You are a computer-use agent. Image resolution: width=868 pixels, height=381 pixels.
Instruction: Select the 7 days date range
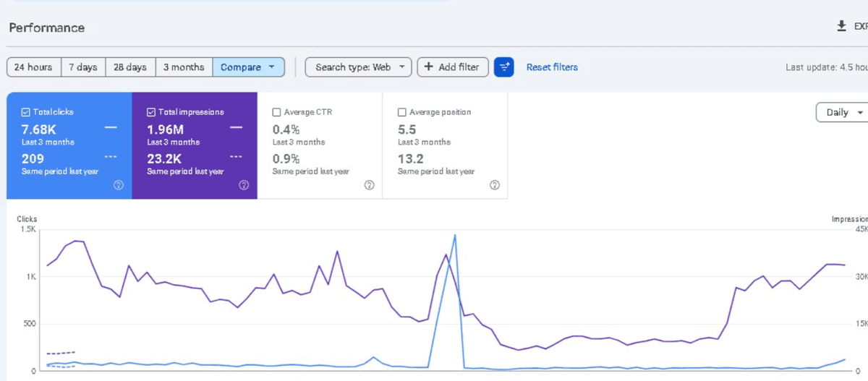coord(83,67)
